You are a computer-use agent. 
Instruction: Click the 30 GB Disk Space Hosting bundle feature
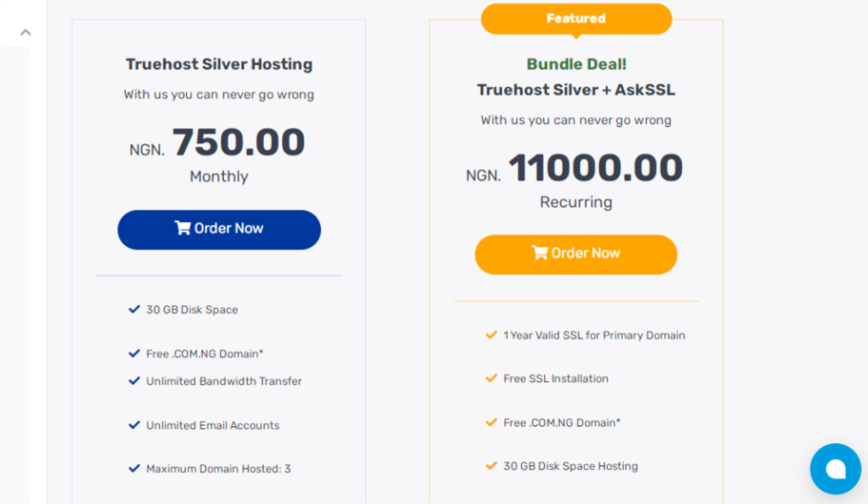tap(570, 466)
